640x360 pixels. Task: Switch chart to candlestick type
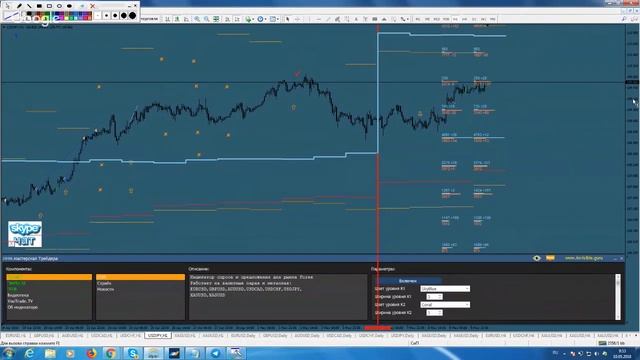pos(177,19)
